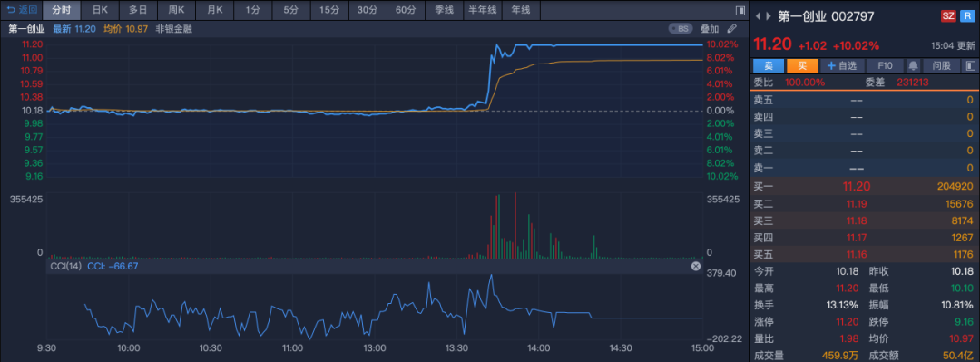
Task: Select the 1分 interval tab
Action: point(252,10)
